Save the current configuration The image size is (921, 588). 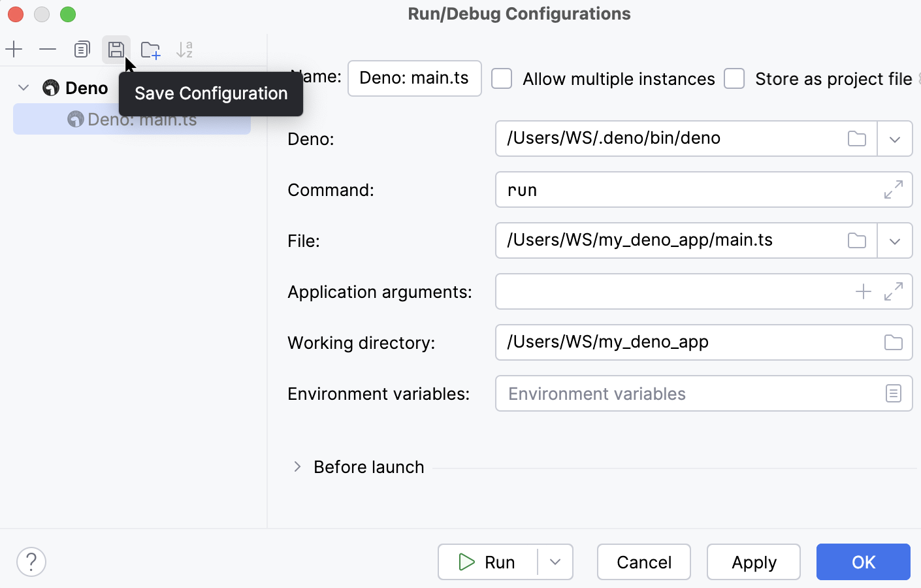pyautogui.click(x=116, y=49)
